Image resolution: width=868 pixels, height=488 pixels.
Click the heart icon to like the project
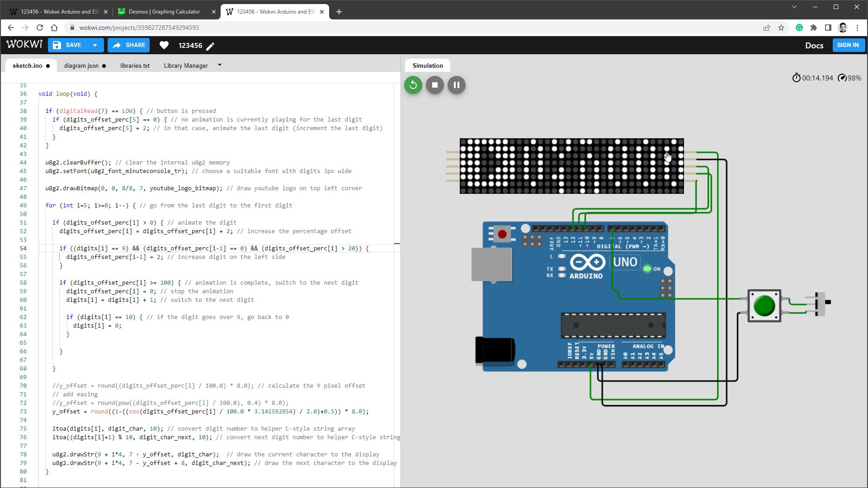coord(164,45)
